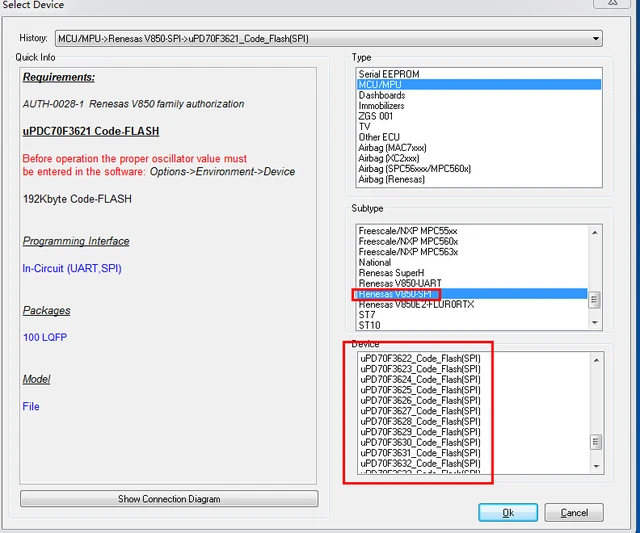Confirm selection with Ok button
This screenshot has width=640, height=533.
coord(508,513)
